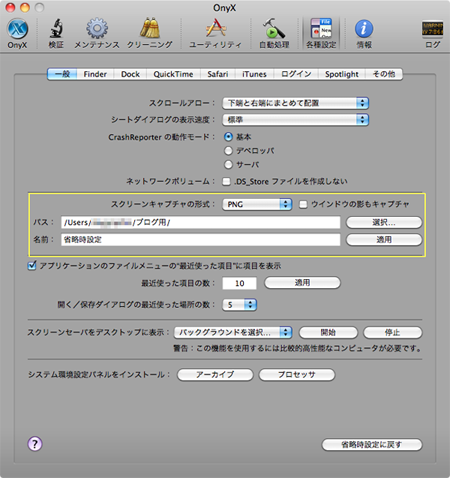Viewport: 450px width, 478px height.
Task: Open the 検証 microscope tool
Action: click(56, 33)
